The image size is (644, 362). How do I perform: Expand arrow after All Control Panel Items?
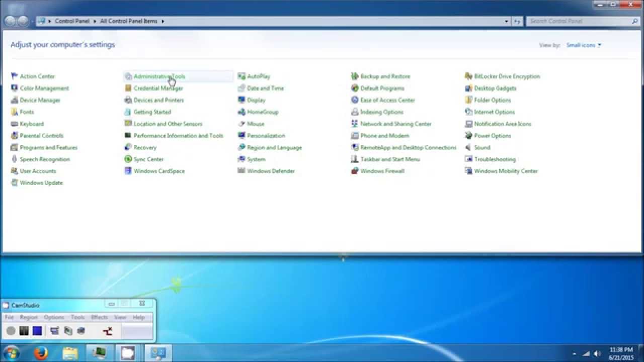coord(163,21)
